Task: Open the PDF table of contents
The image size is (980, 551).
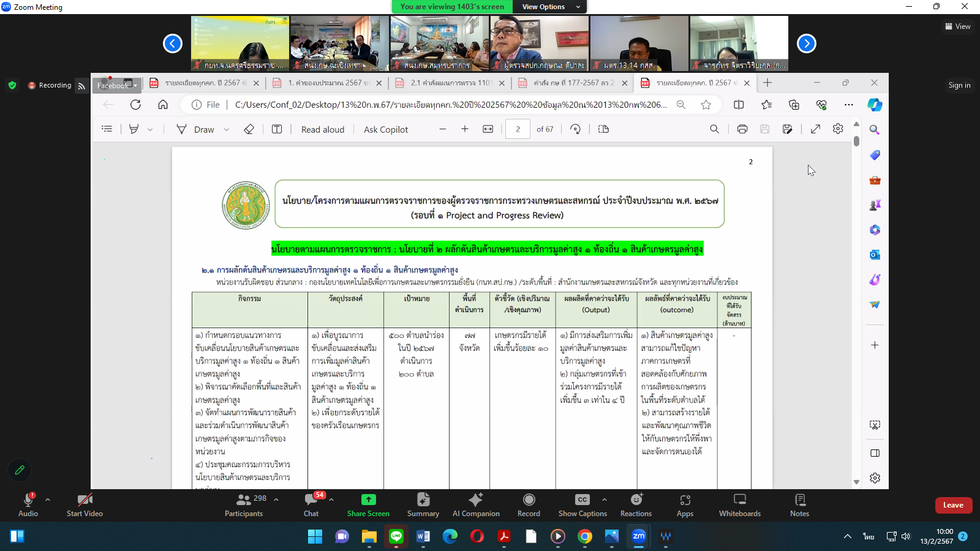Action: [x=107, y=129]
